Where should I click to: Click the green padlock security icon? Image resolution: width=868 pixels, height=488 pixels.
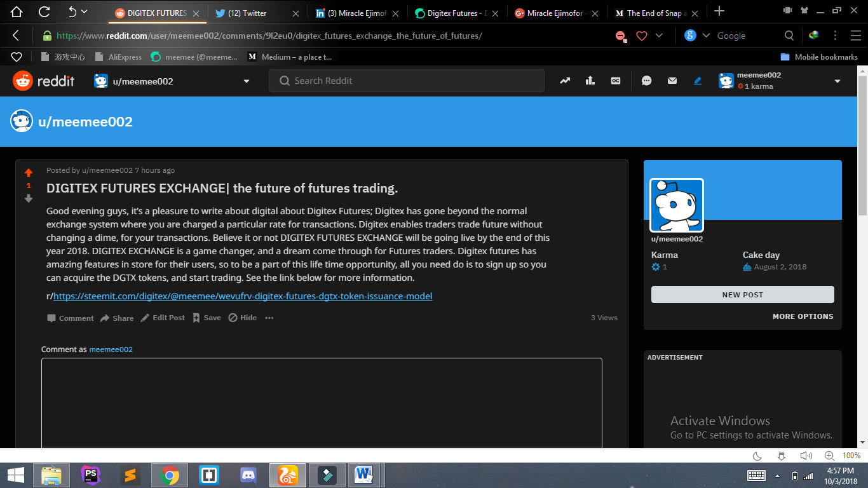click(47, 36)
